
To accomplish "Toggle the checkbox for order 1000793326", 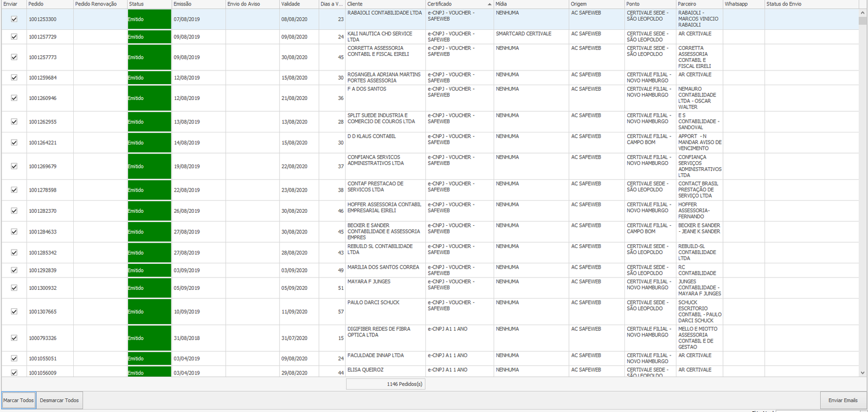I will (14, 338).
